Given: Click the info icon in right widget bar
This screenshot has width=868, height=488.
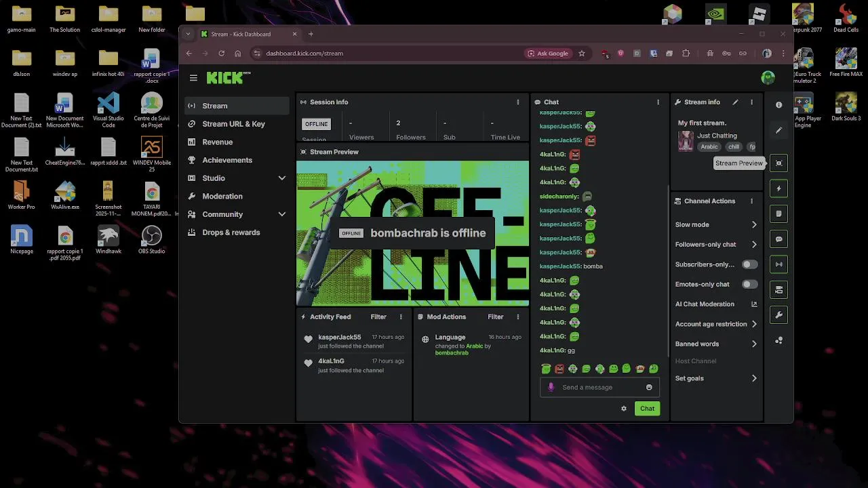Looking at the screenshot, I should pyautogui.click(x=778, y=105).
